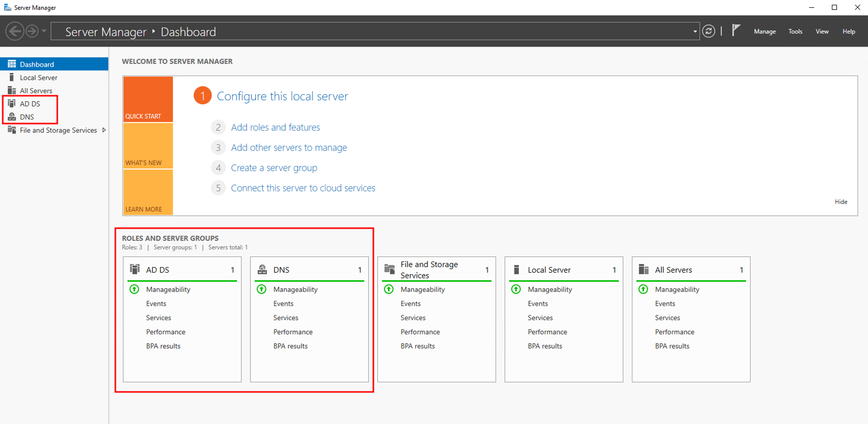This screenshot has height=424, width=868.
Task: Expand the address bar breadcrumb dropdown
Action: pos(695,31)
